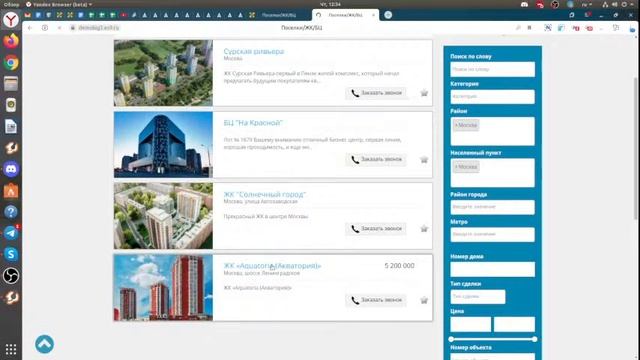This screenshot has width=640, height=360.
Task: Open the Метро selector field
Action: pyautogui.click(x=492, y=234)
